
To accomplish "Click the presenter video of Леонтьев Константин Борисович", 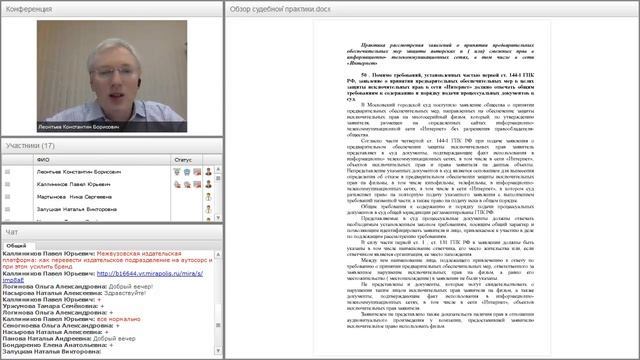I will [112, 76].
